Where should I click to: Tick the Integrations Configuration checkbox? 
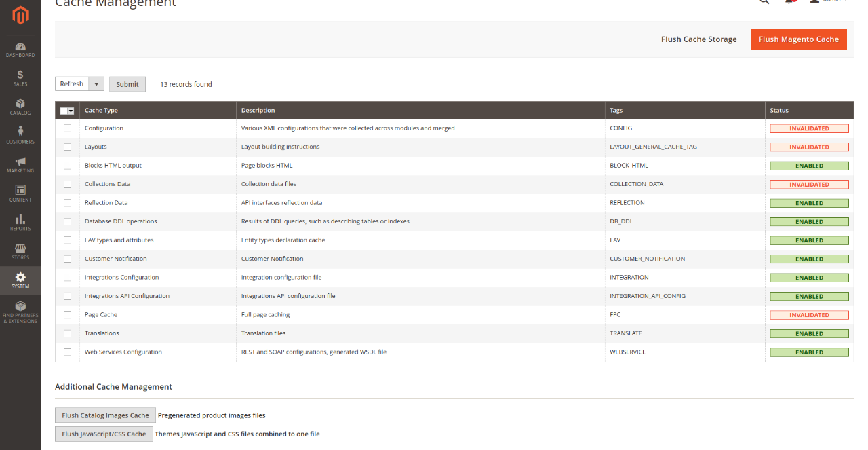point(67,278)
